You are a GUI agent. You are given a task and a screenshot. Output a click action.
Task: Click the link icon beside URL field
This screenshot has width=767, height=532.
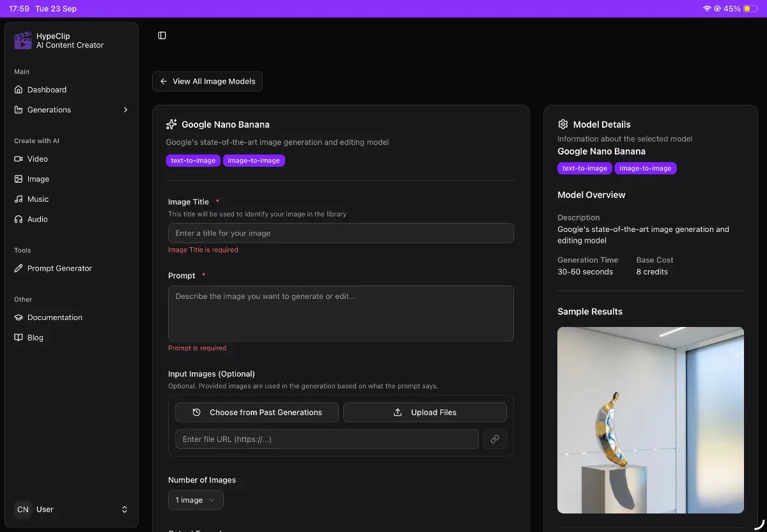coord(495,439)
